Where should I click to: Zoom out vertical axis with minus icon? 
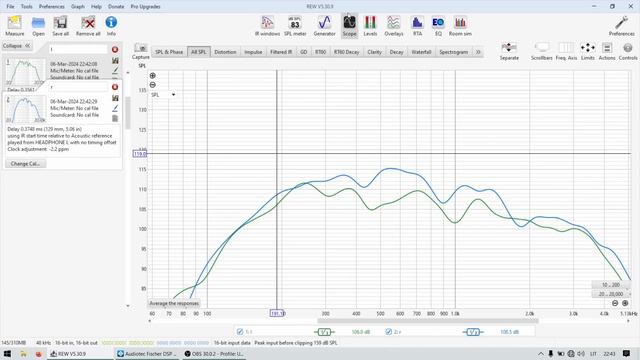(153, 85)
